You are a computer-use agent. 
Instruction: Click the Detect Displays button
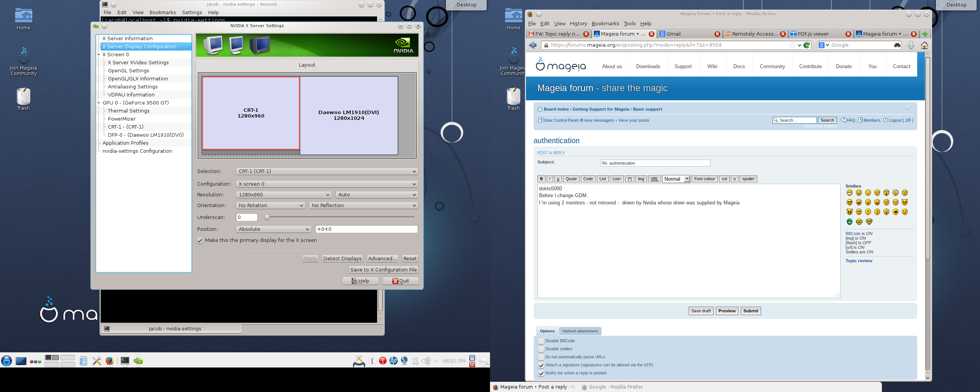click(342, 258)
